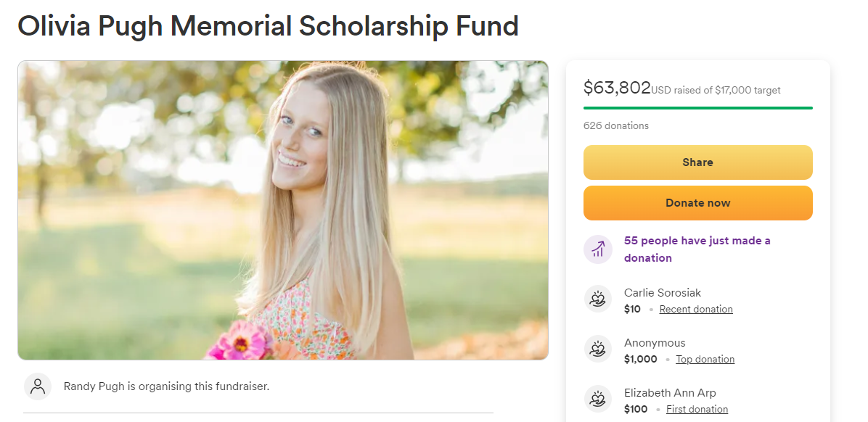This screenshot has height=422, width=868.
Task: Click the 626 donations count
Action: pos(616,125)
